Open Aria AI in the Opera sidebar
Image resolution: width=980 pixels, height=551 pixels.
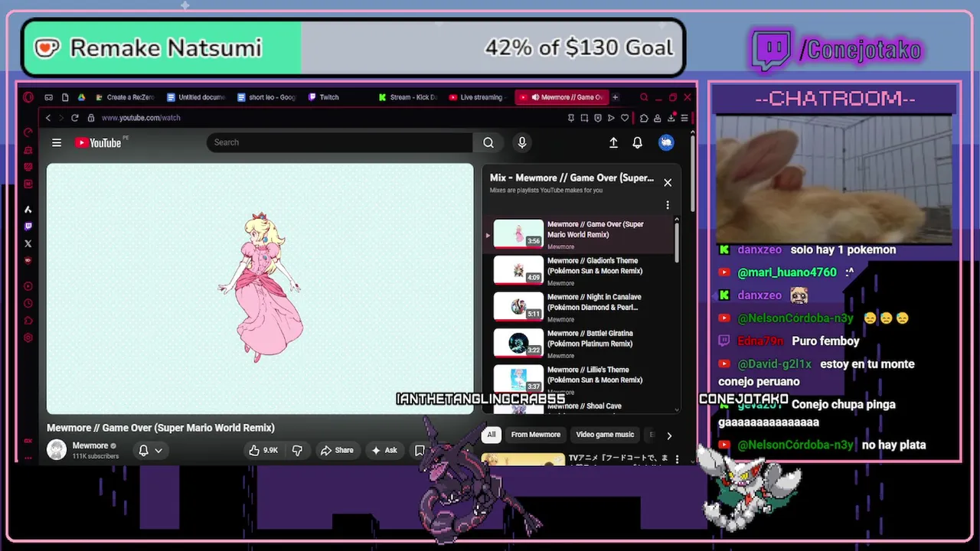pos(28,209)
